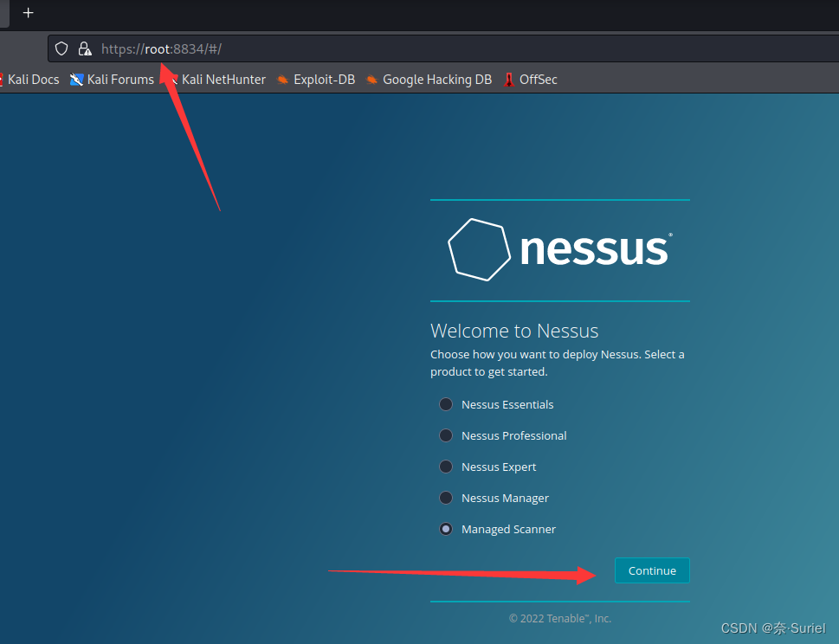Select the Nessus Essentials radio button
The height and width of the screenshot is (644, 839).
tap(446, 404)
